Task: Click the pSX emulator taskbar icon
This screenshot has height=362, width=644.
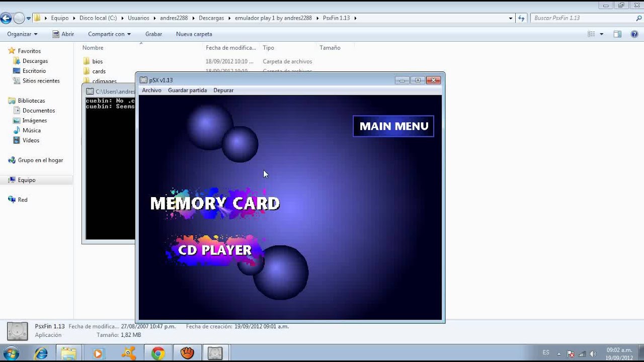Action: click(215, 353)
